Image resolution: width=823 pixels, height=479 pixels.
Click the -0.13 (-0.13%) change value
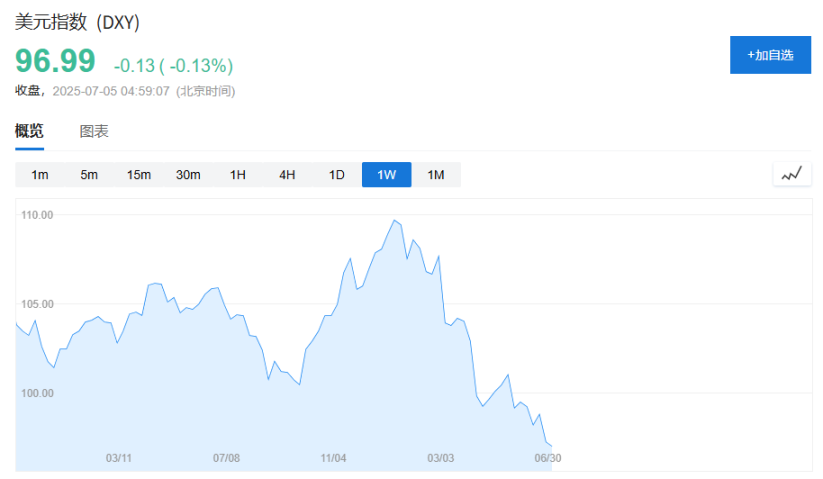pos(173,66)
